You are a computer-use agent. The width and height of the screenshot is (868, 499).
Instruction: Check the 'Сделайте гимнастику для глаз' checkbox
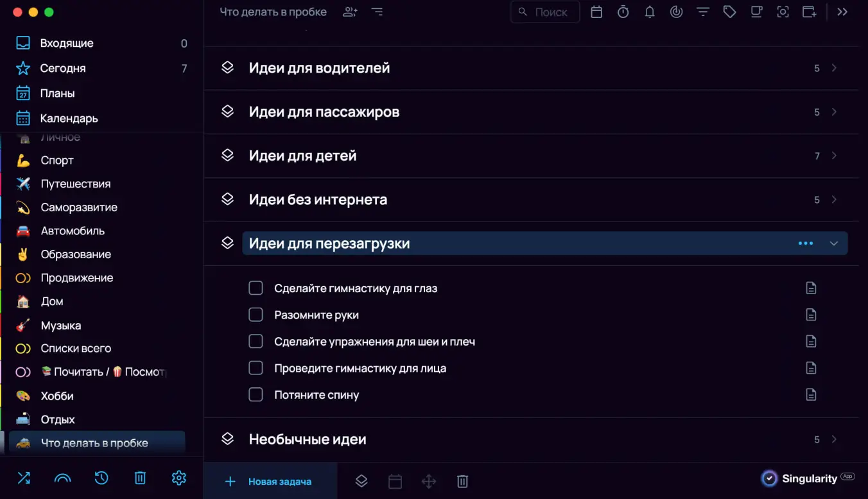[x=256, y=288]
